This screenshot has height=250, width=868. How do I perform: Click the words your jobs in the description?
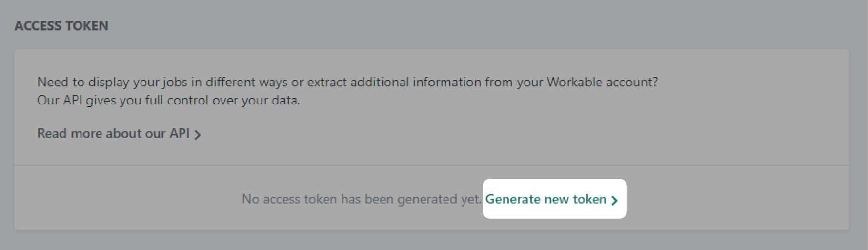(160, 82)
